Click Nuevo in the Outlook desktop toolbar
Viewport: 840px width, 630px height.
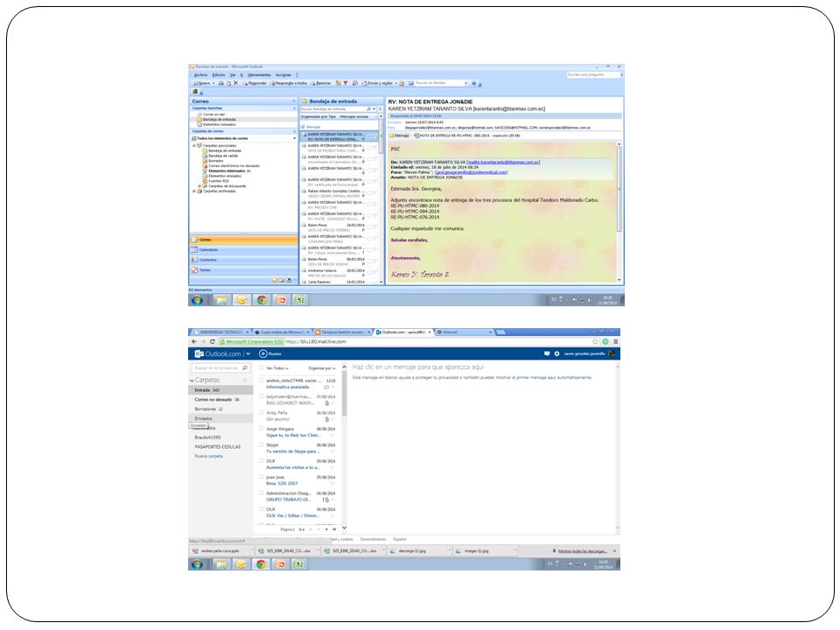point(204,83)
